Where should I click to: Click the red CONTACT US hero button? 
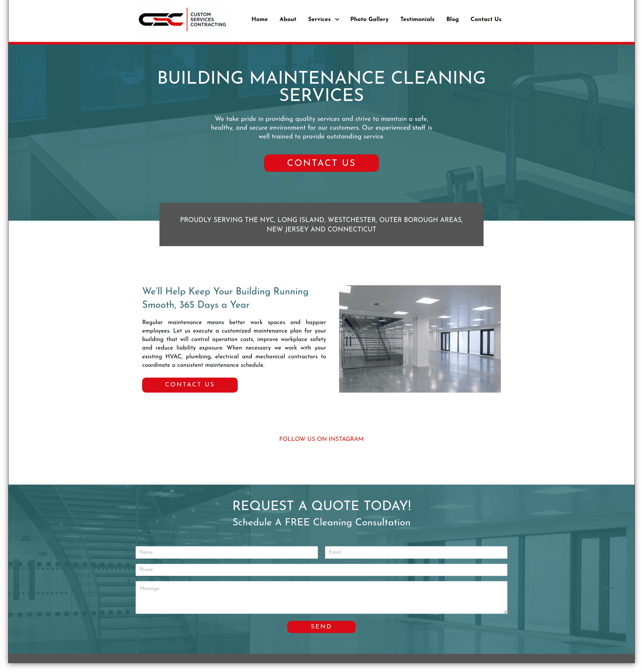click(321, 163)
